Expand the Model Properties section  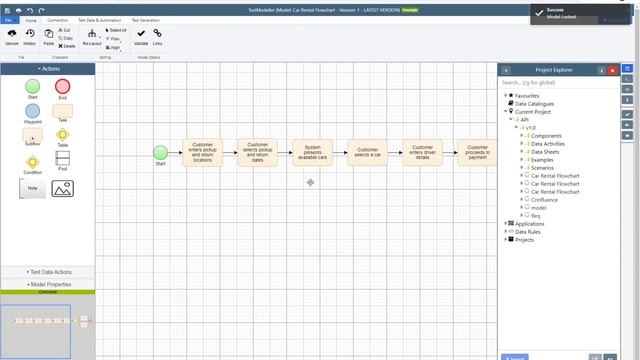[x=48, y=284]
